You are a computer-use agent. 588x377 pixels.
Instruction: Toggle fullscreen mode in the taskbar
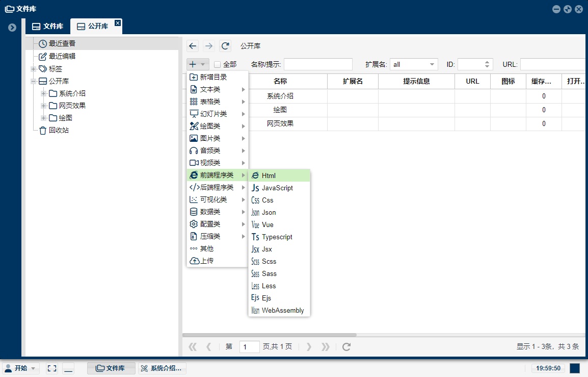[x=51, y=368]
